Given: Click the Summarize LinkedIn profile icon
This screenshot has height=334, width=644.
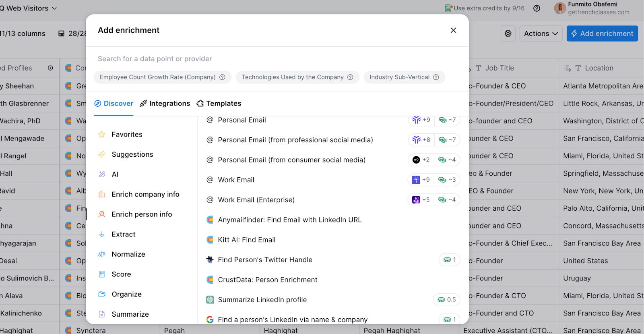Looking at the screenshot, I should click(x=210, y=300).
